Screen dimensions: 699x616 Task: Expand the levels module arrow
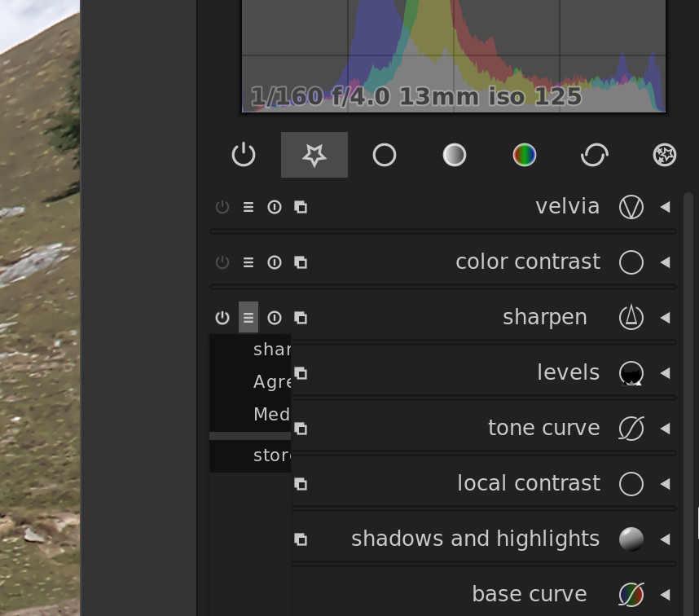point(665,373)
